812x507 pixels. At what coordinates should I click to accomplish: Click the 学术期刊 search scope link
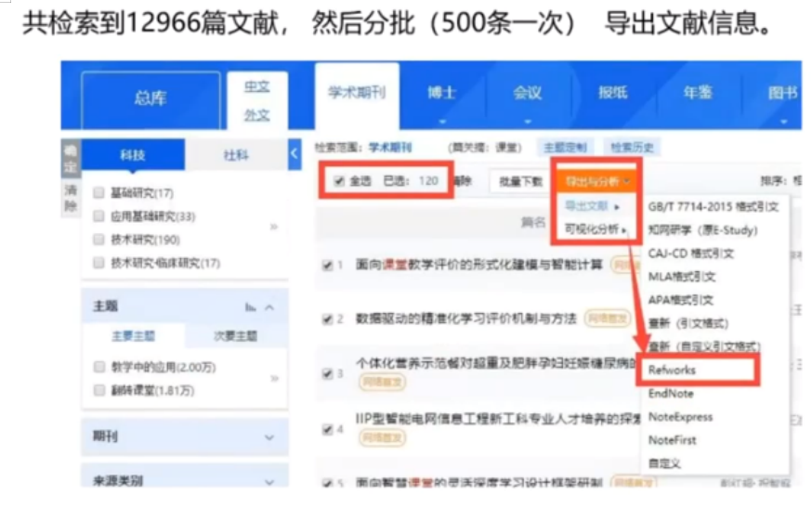(390, 148)
